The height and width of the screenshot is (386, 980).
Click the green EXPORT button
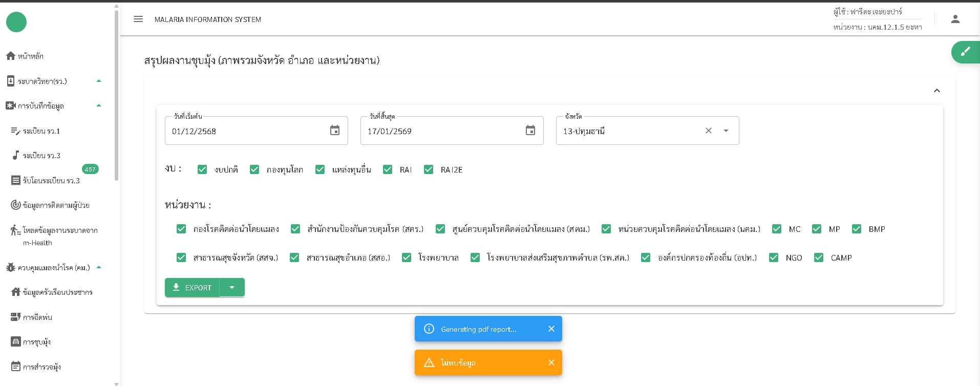pyautogui.click(x=193, y=287)
